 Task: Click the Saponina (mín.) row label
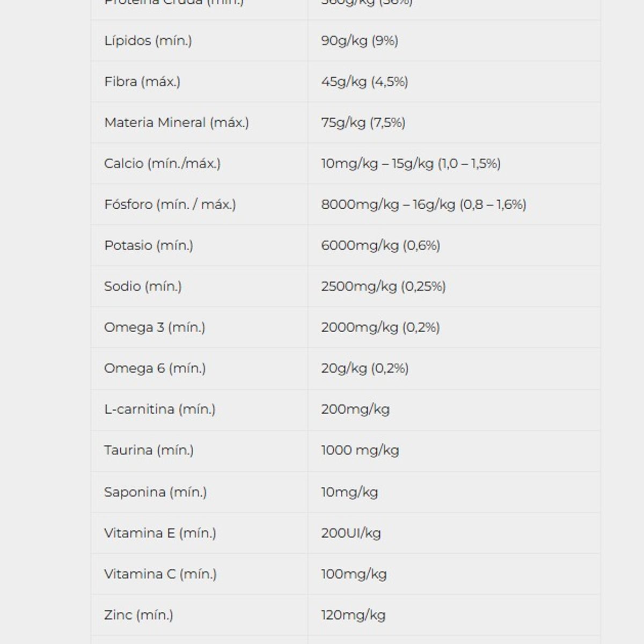[155, 492]
